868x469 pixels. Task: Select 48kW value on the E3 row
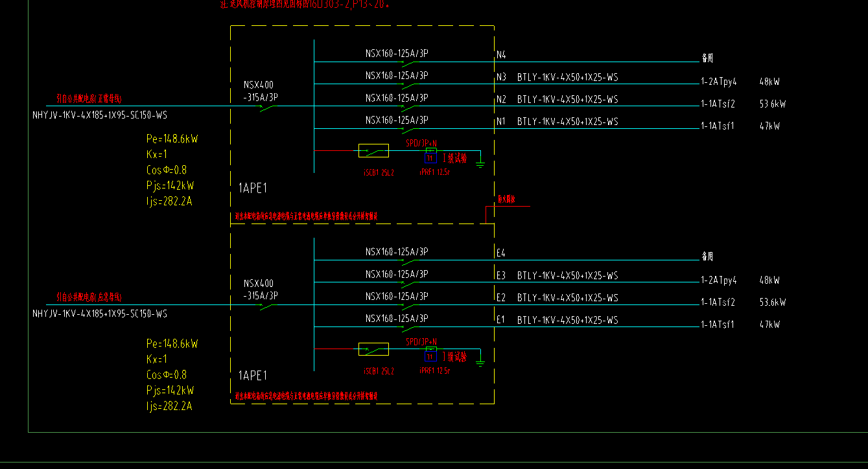tap(769, 280)
